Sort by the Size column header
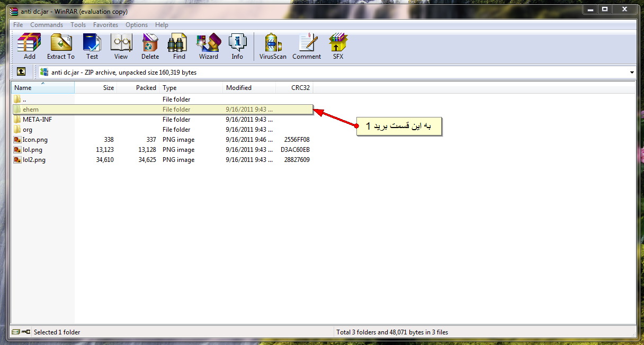644x345 pixels. (95, 88)
